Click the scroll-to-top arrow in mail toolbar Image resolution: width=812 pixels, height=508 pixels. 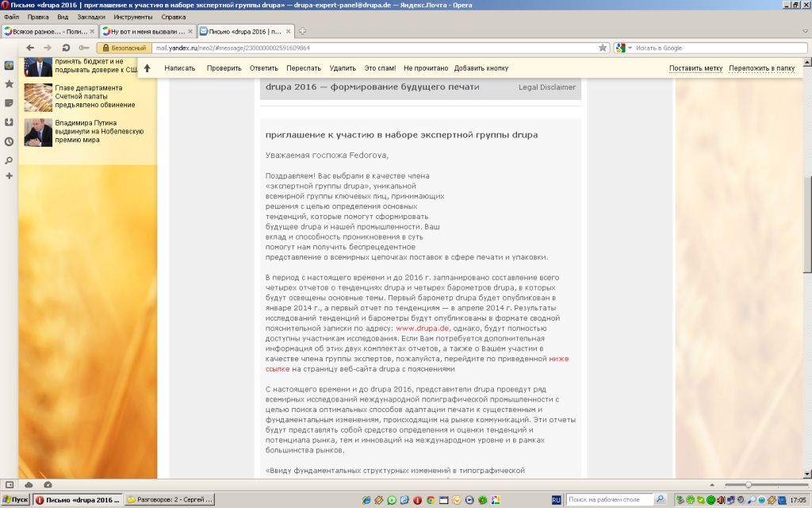(x=147, y=68)
